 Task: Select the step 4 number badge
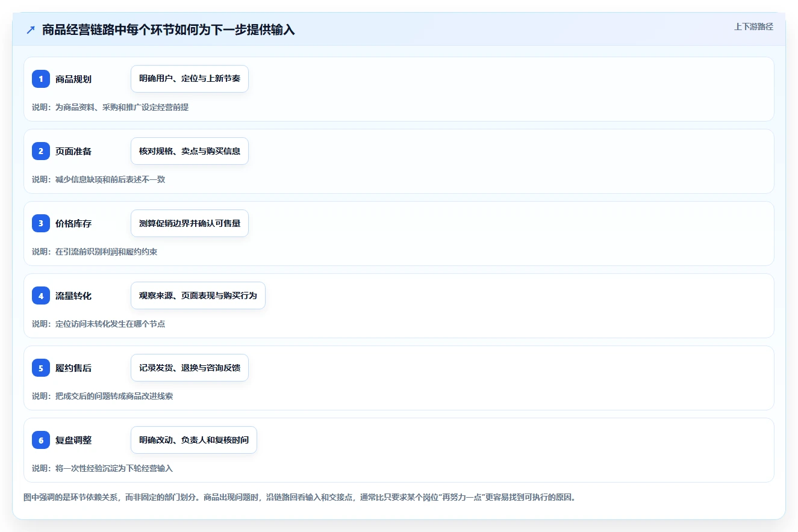tap(41, 295)
